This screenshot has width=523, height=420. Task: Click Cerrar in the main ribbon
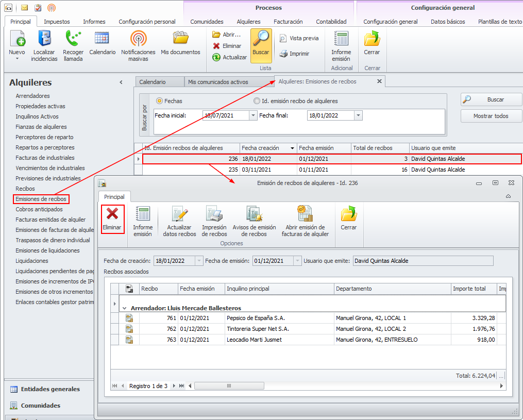coord(372,43)
